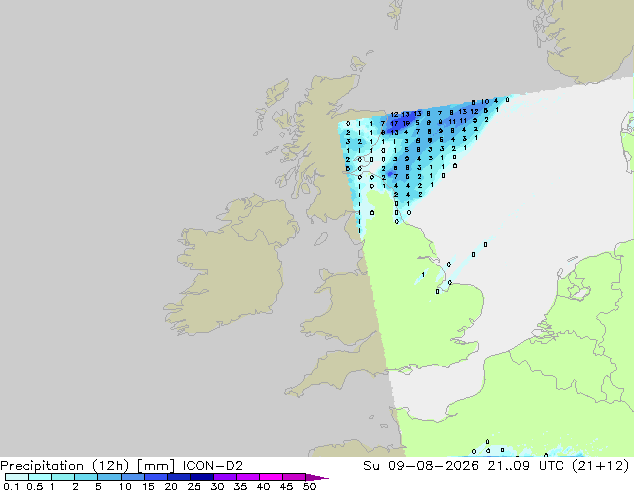
Task: Select the 2–5 mm legend swatch
Action: tap(86, 477)
